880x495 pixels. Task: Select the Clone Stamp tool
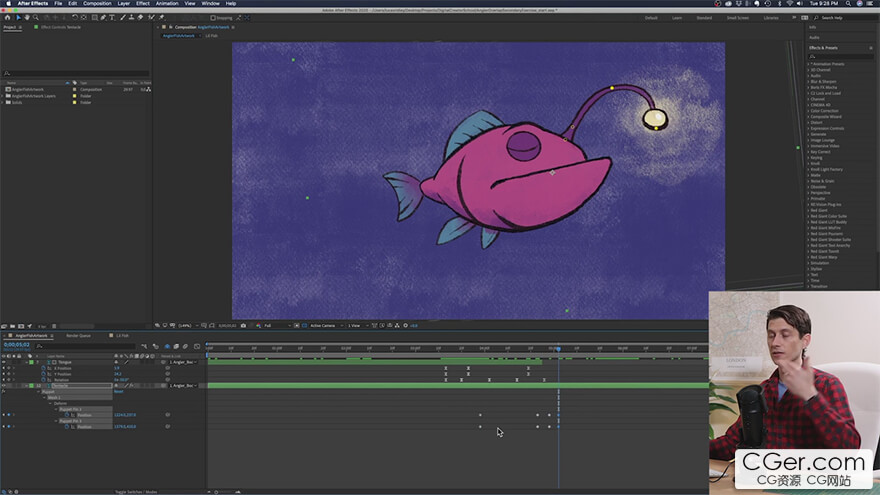click(x=131, y=17)
